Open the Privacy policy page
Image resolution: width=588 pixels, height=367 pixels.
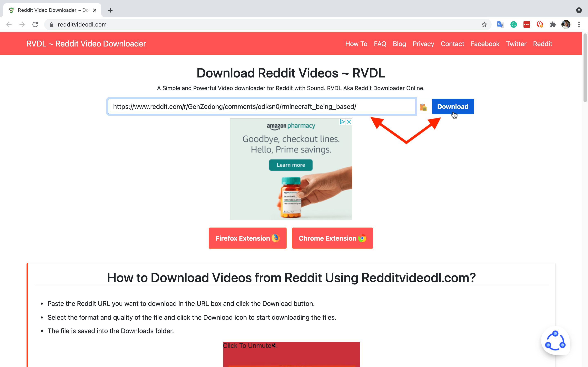pos(423,44)
